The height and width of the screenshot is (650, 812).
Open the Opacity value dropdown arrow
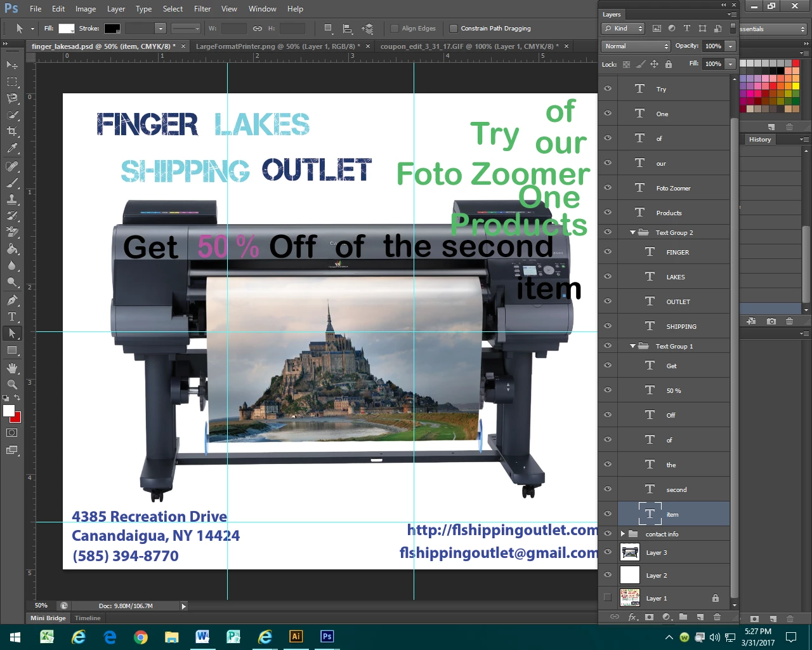[730, 46]
